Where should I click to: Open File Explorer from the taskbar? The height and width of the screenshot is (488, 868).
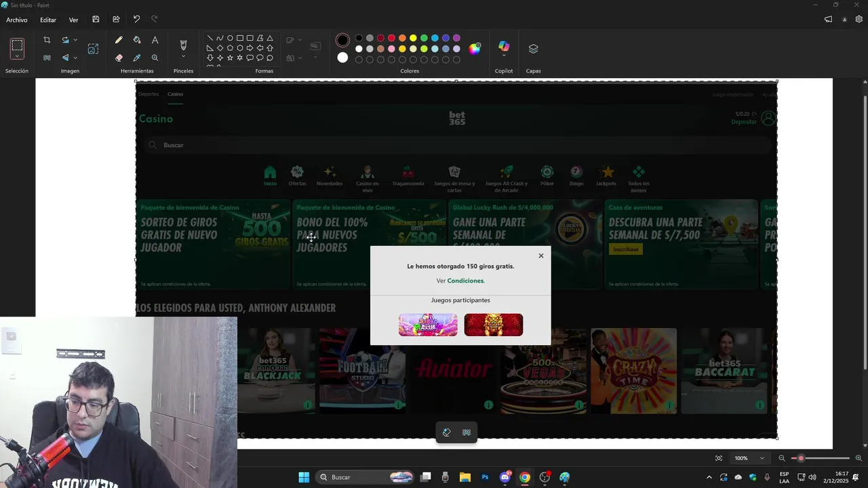click(x=465, y=477)
